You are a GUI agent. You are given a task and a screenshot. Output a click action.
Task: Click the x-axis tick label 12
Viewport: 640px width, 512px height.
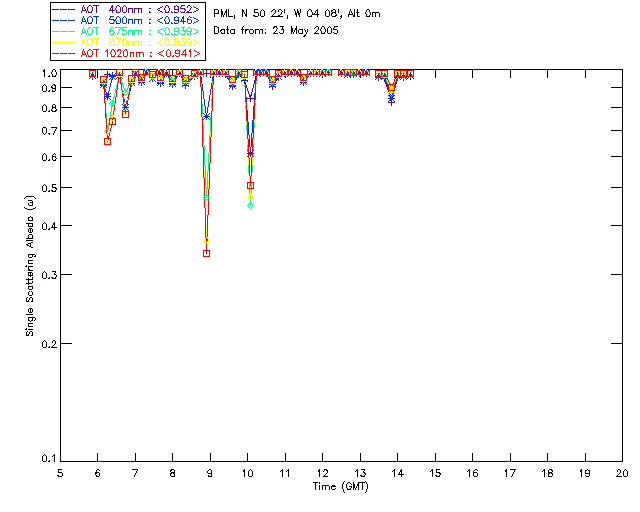point(322,473)
